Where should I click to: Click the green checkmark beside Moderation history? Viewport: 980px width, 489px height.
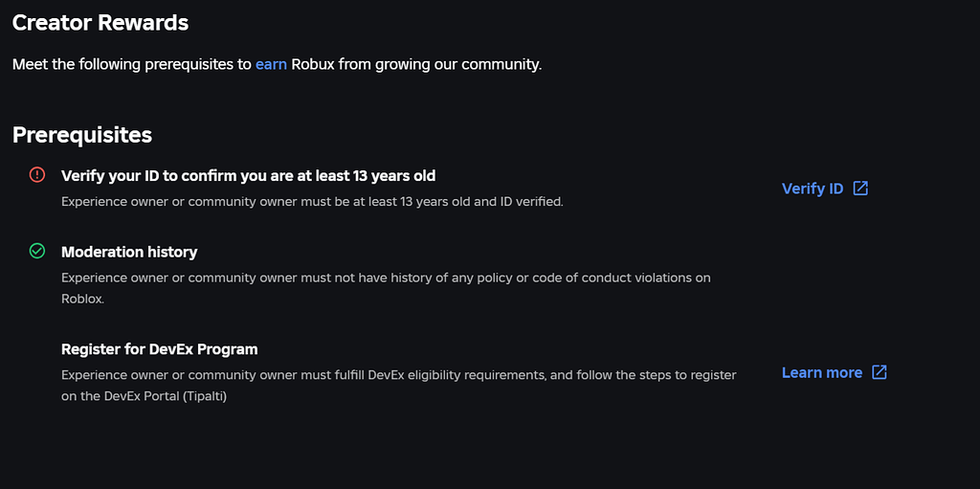[x=37, y=251]
